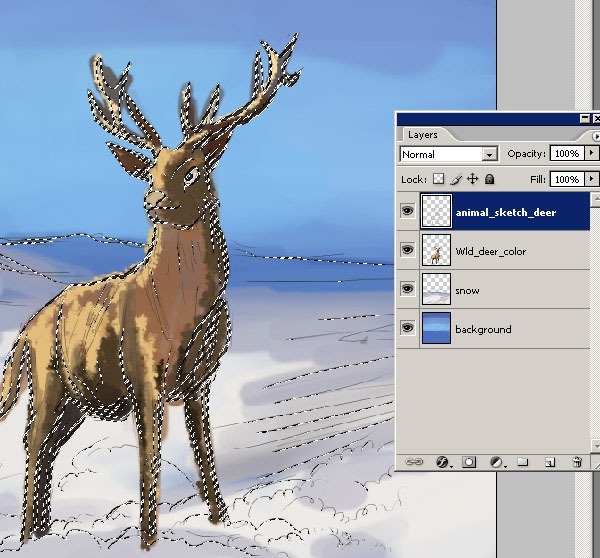Lock position move icon
The height and width of the screenshot is (558, 600).
click(x=473, y=179)
